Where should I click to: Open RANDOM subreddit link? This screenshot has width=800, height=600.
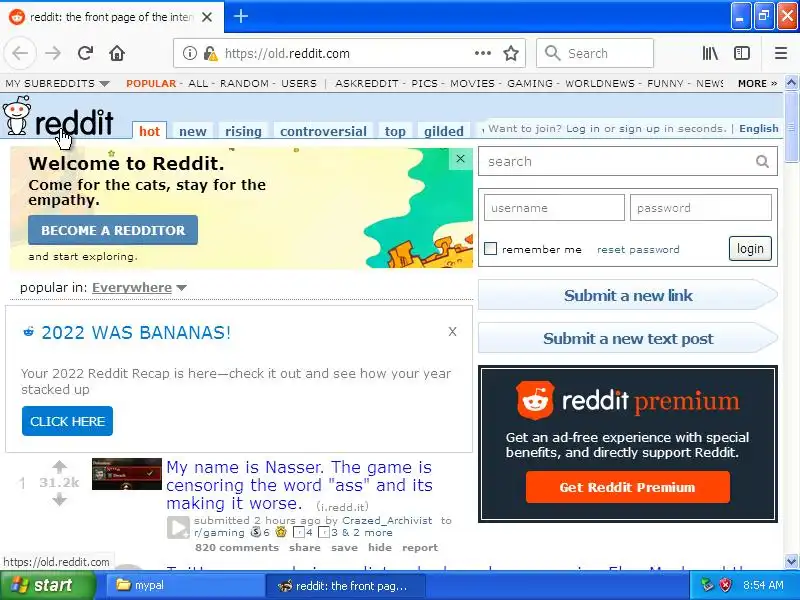point(244,83)
